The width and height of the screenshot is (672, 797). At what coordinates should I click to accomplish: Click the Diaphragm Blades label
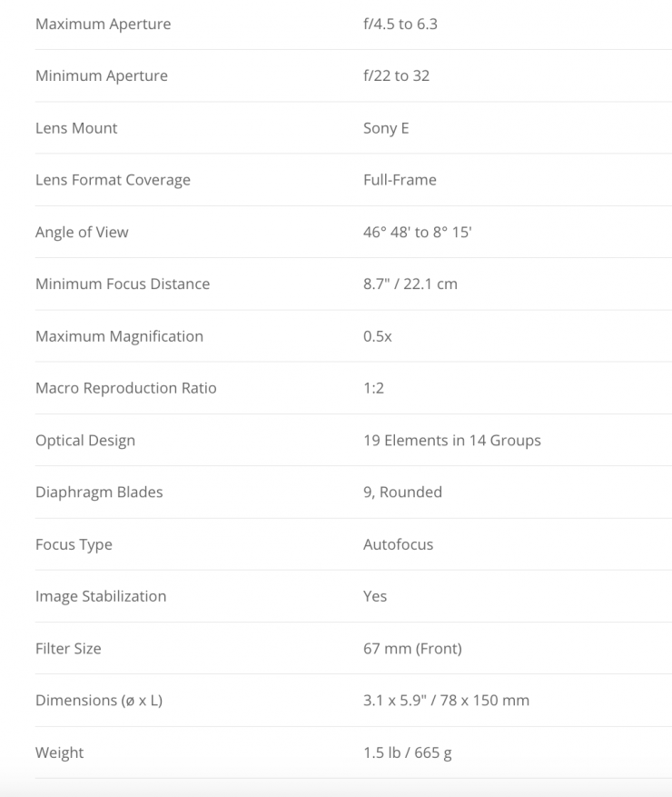click(99, 492)
